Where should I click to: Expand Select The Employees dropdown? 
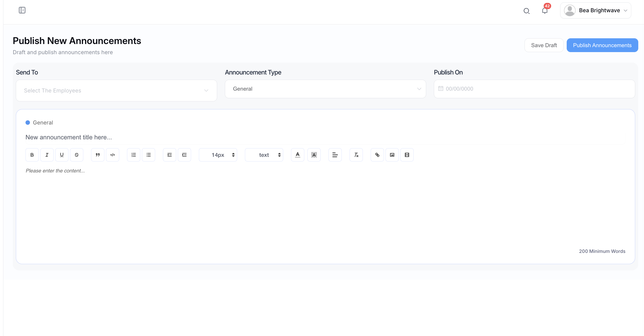click(x=116, y=90)
